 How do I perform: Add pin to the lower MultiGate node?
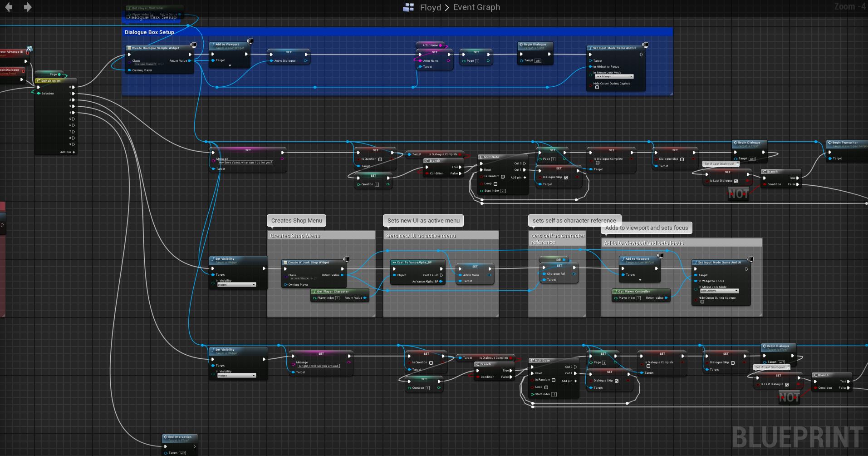coord(569,381)
